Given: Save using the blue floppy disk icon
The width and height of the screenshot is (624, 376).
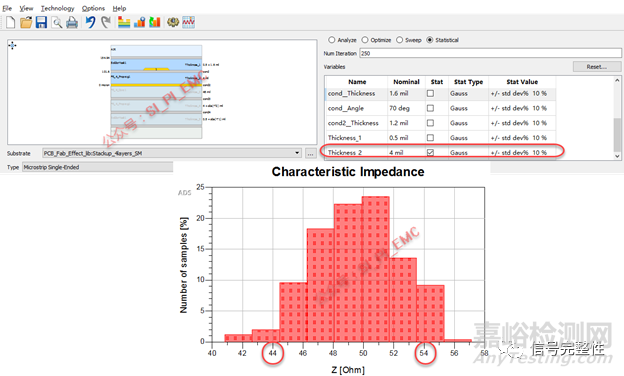Looking at the screenshot, I should tap(41, 22).
